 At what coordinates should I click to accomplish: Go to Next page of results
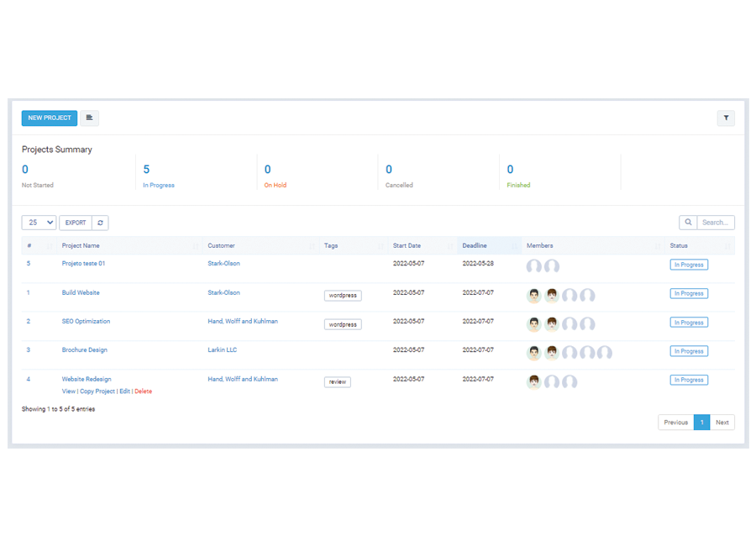(722, 423)
